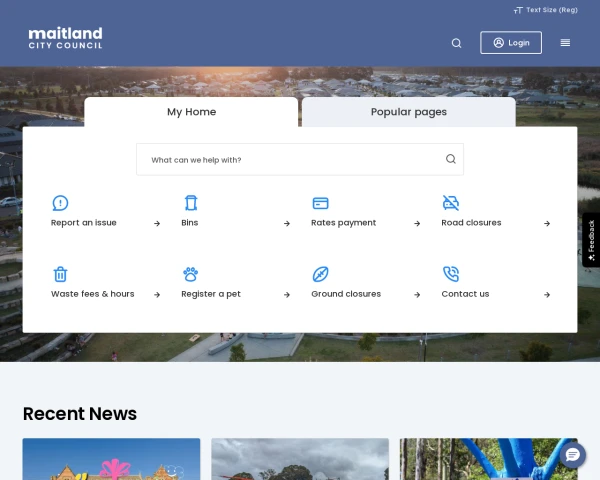The width and height of the screenshot is (600, 480).
Task: Open the Waste fees & hours icon
Action: coord(60,274)
